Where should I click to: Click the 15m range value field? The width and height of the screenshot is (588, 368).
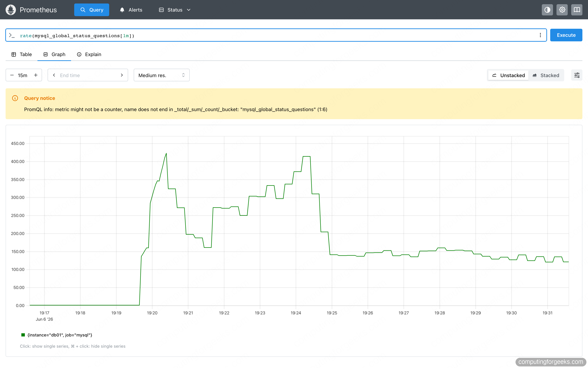23,75
